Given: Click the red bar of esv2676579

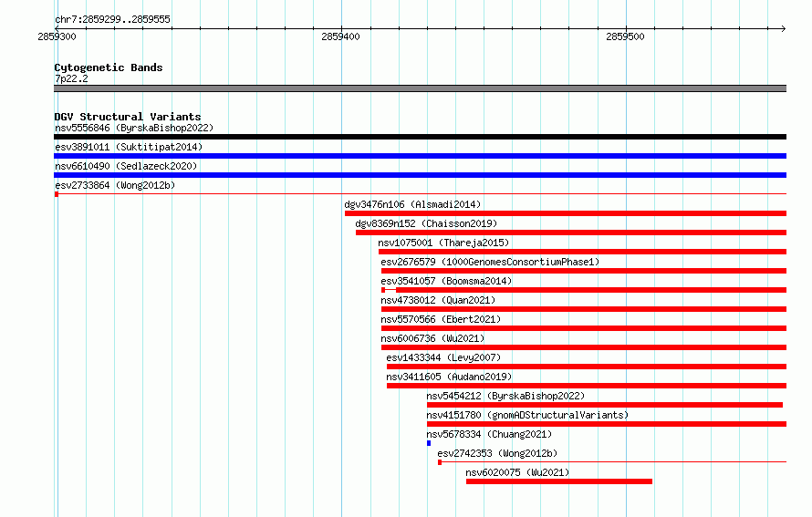Looking at the screenshot, I should (584, 271).
